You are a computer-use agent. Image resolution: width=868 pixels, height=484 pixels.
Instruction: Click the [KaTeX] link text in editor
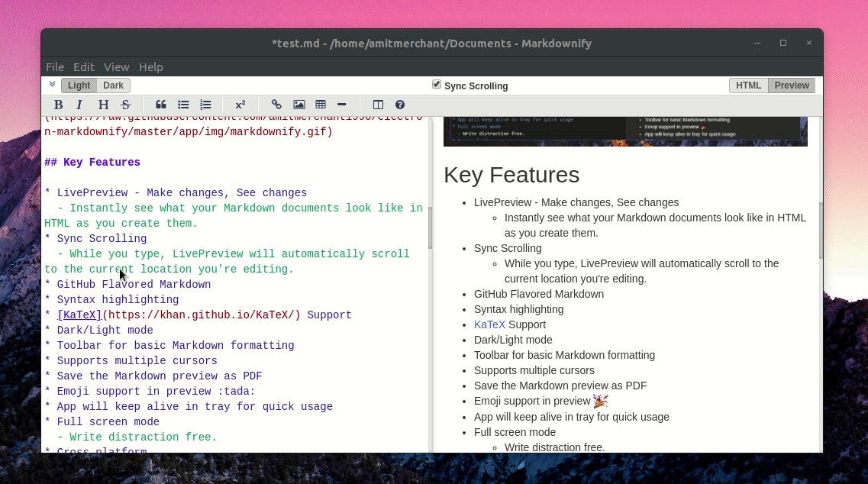click(x=79, y=315)
